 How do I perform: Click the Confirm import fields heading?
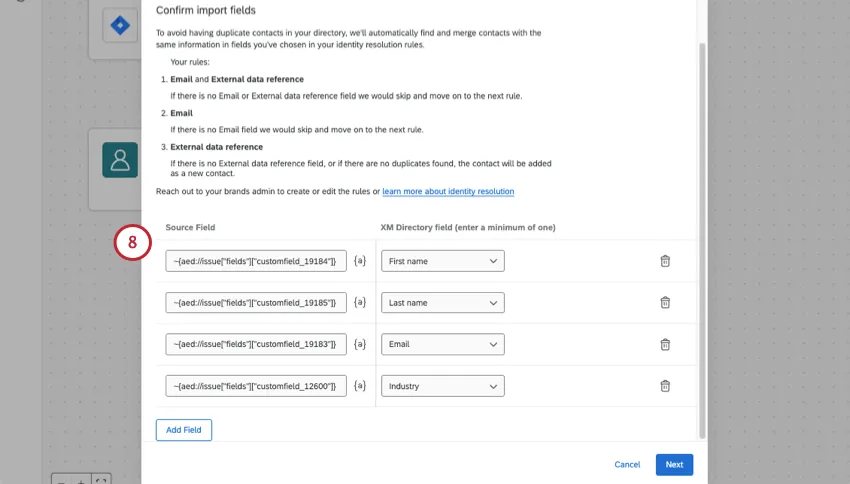[x=205, y=10]
